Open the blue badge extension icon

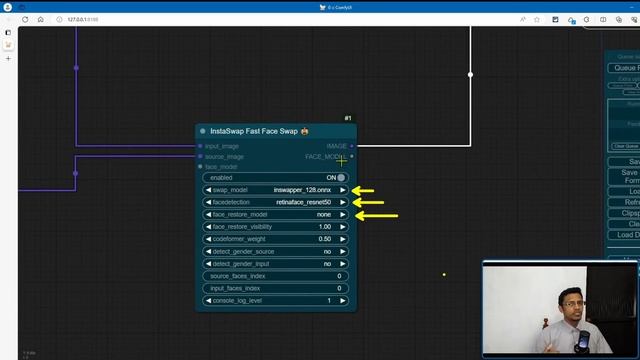click(x=571, y=20)
